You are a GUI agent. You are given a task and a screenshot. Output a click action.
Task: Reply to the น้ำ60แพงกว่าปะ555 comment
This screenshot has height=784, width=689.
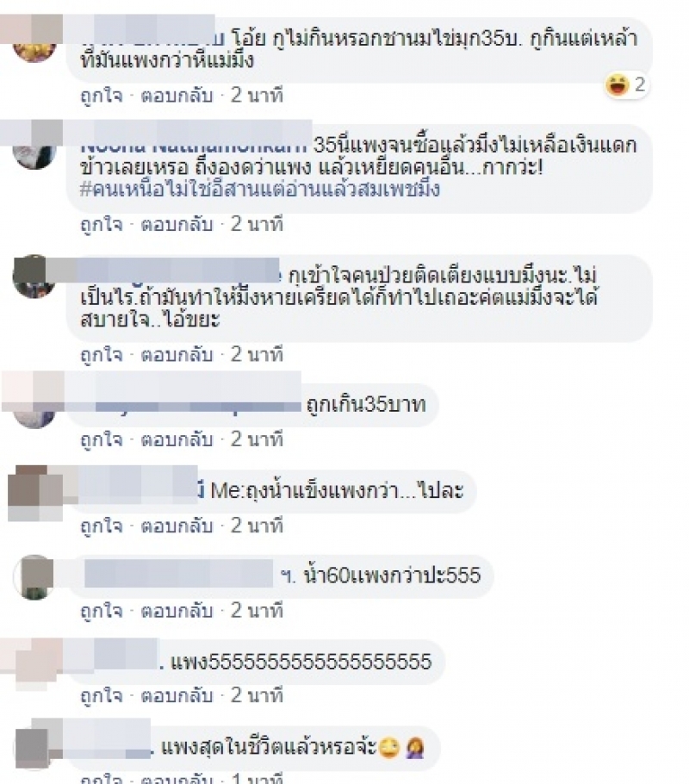coord(177,611)
